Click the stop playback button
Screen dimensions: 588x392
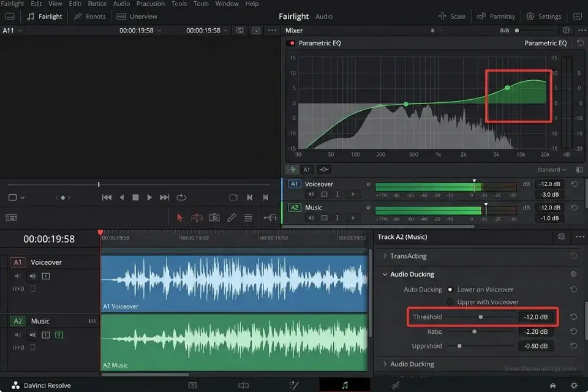point(136,197)
